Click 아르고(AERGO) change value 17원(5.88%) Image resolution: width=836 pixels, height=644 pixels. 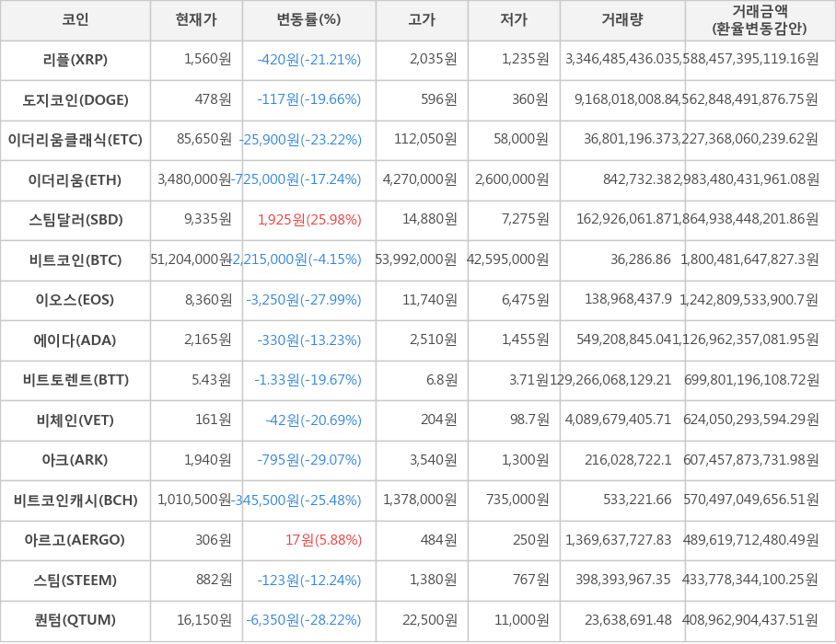click(x=323, y=540)
